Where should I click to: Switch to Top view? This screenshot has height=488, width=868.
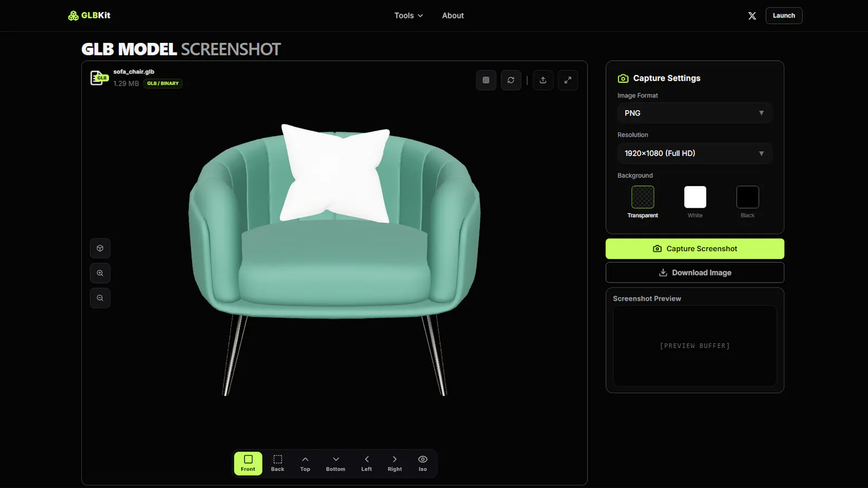pos(305,464)
